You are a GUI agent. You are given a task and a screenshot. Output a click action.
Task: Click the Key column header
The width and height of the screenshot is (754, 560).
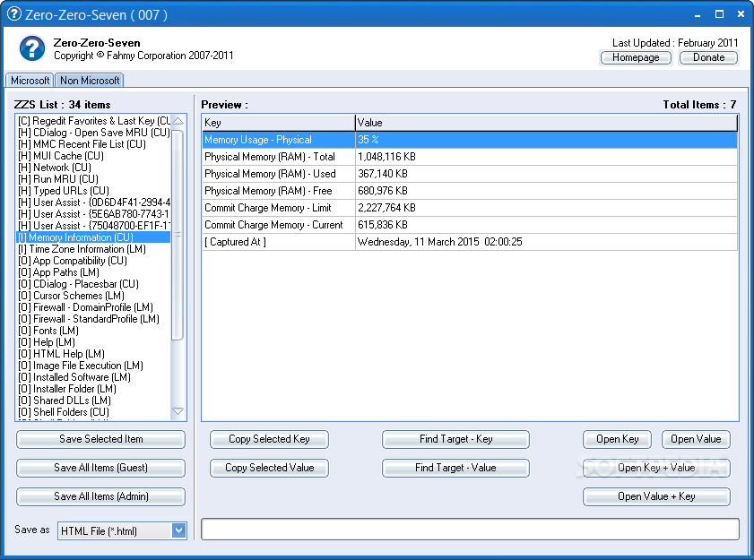click(x=279, y=123)
